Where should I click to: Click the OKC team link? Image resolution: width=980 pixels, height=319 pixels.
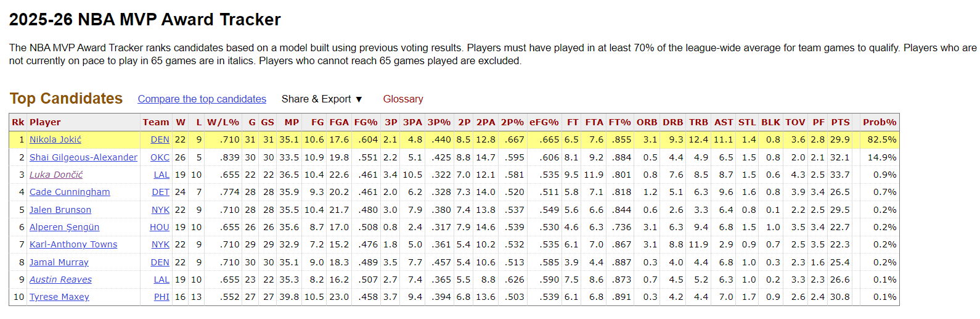pyautogui.click(x=160, y=157)
